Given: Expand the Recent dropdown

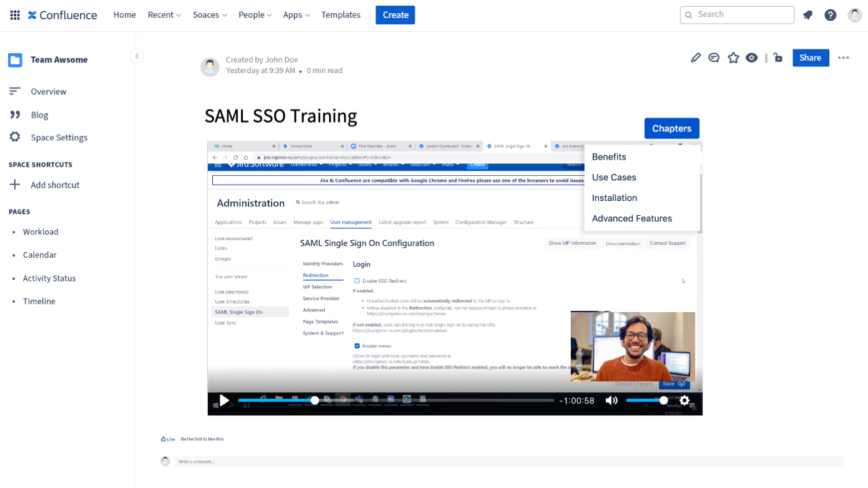Looking at the screenshot, I should 165,15.
